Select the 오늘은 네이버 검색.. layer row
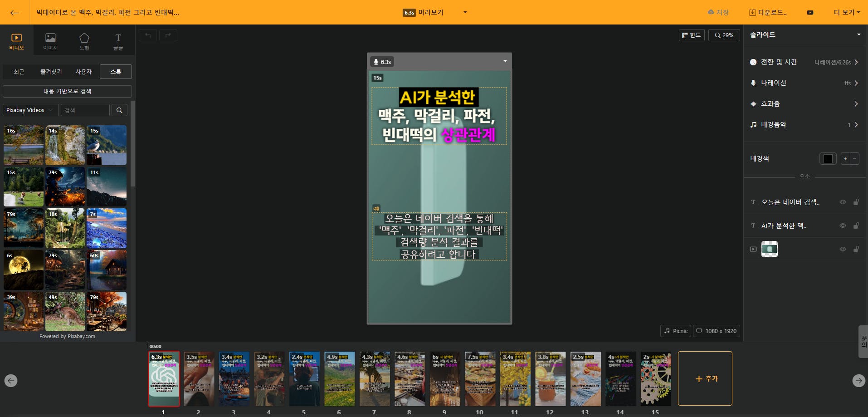 804,202
